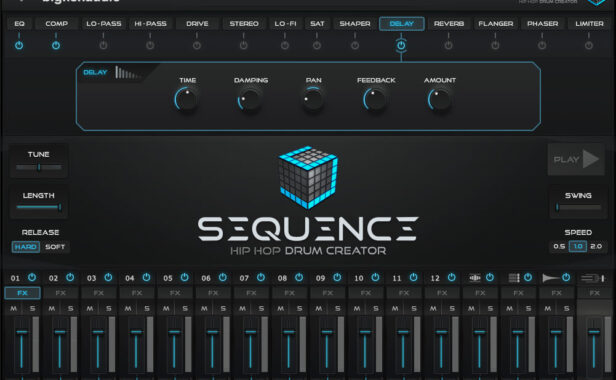Click the delay TIME knob
Viewport: 616px width, 380px height.
186,99
